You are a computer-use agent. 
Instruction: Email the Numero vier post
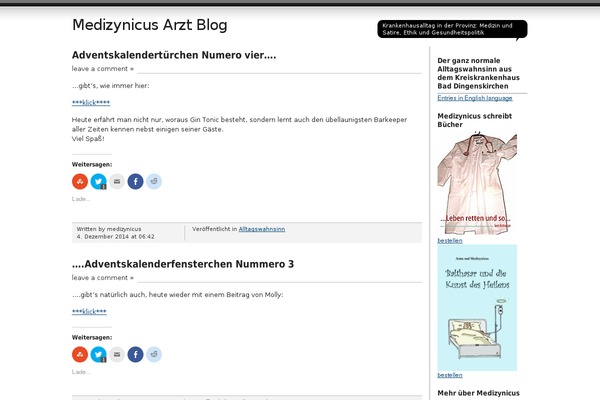click(117, 181)
